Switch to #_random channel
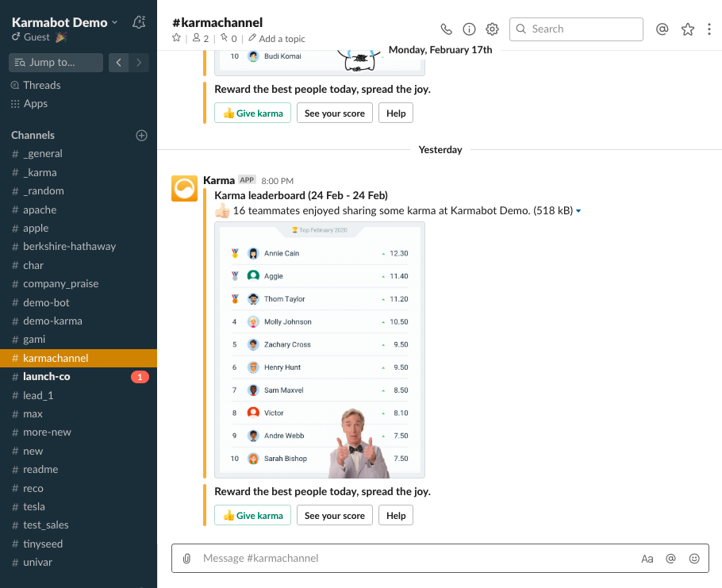 (x=79, y=191)
